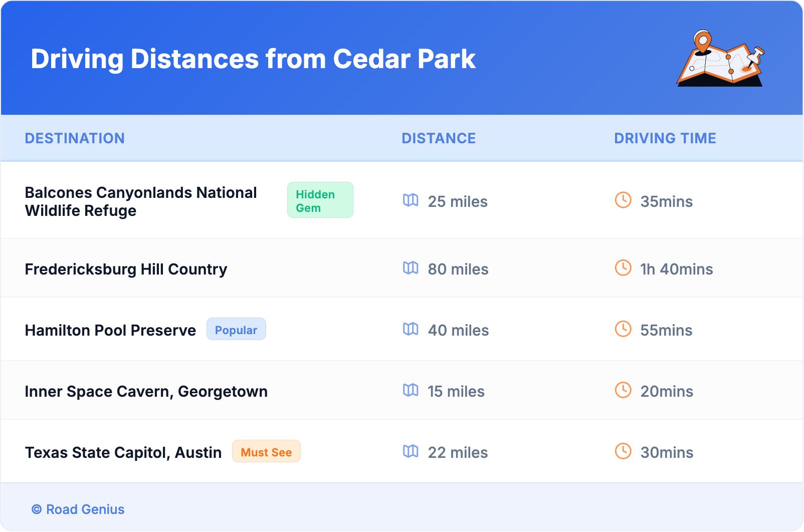Viewport: 804px width, 532px height.
Task: Click the map icon beside 80 miles
Action: (x=411, y=268)
